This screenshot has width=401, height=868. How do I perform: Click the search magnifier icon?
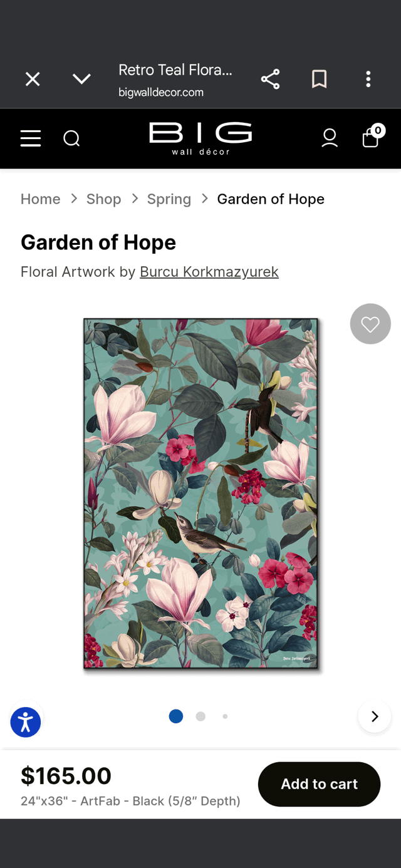click(71, 138)
